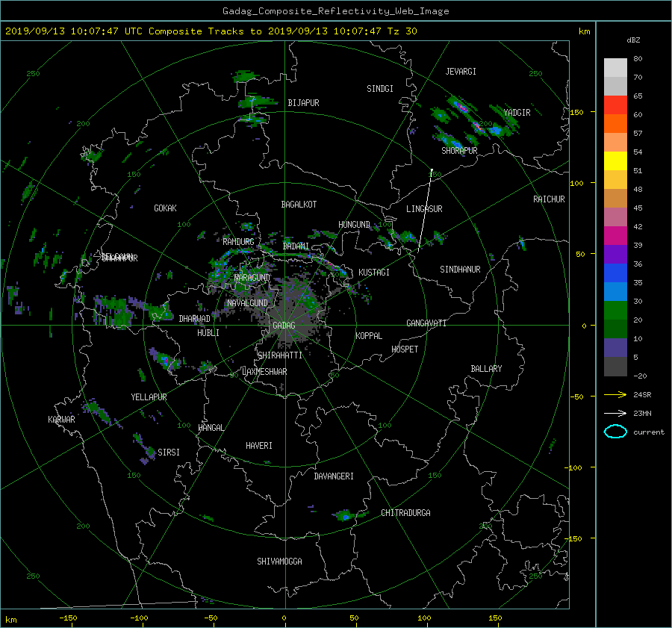This screenshot has width=672, height=628.
Task: Click the DHARWAD city label
Action: point(194,319)
